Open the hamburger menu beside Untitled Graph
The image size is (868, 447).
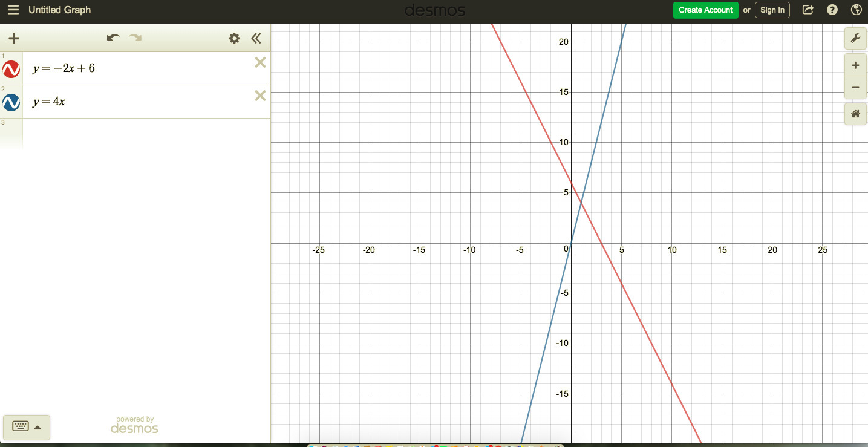click(13, 10)
